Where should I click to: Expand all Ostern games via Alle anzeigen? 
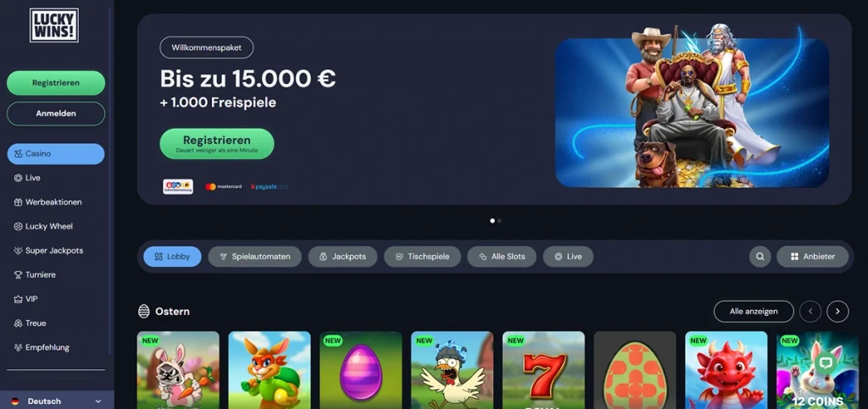point(754,312)
